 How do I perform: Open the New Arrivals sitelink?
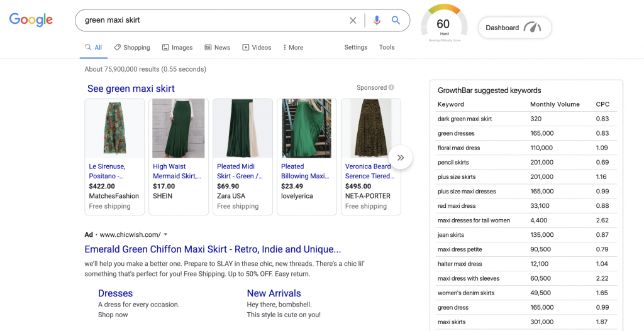coord(274,293)
